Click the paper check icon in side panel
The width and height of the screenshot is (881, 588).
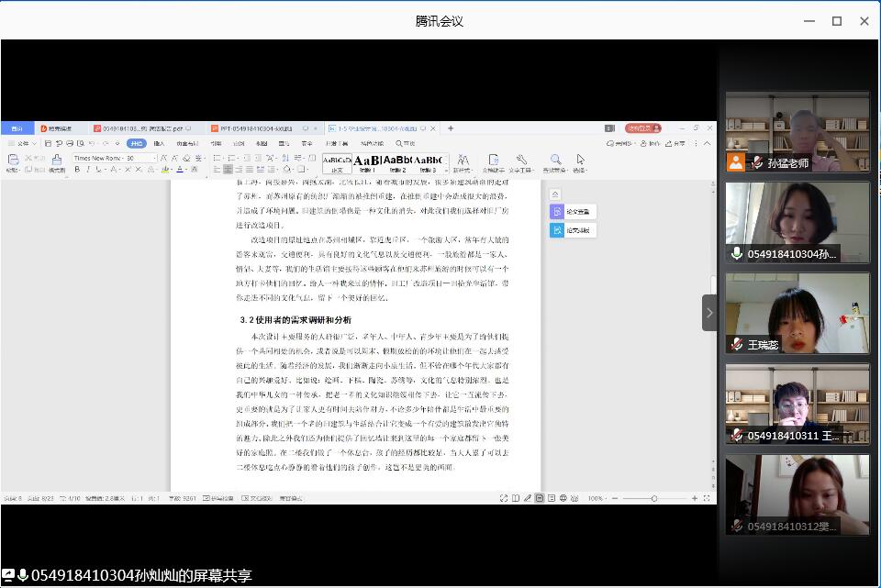pyautogui.click(x=557, y=212)
